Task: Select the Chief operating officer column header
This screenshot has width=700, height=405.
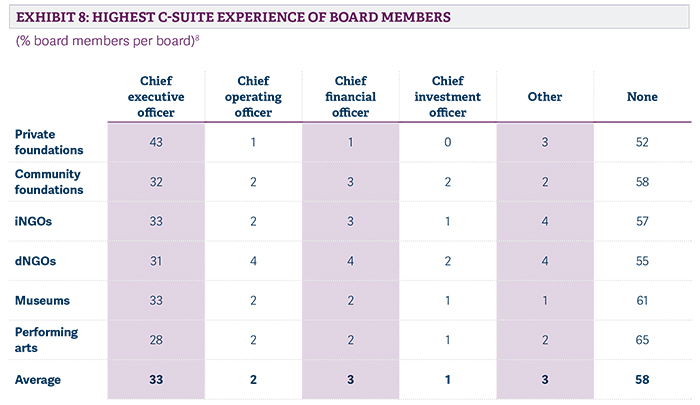Action: coord(253,97)
